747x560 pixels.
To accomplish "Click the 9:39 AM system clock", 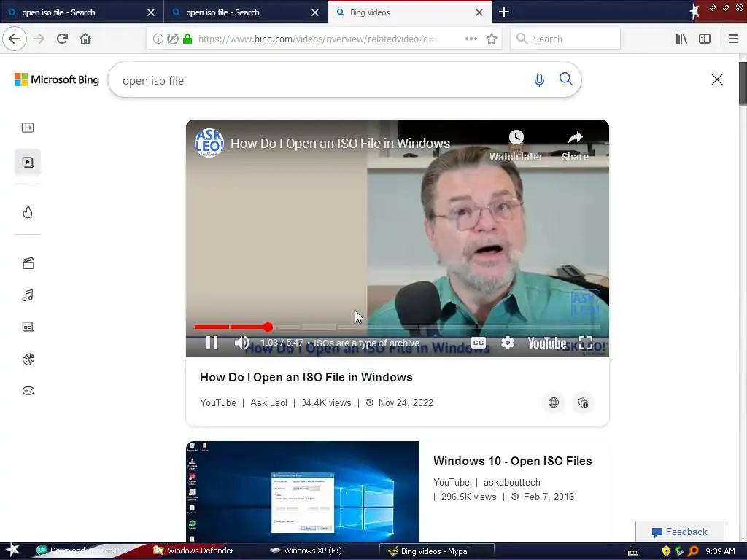I will tap(720, 551).
